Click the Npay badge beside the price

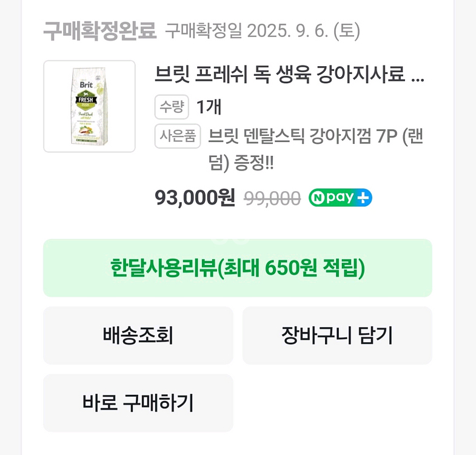[x=340, y=198]
